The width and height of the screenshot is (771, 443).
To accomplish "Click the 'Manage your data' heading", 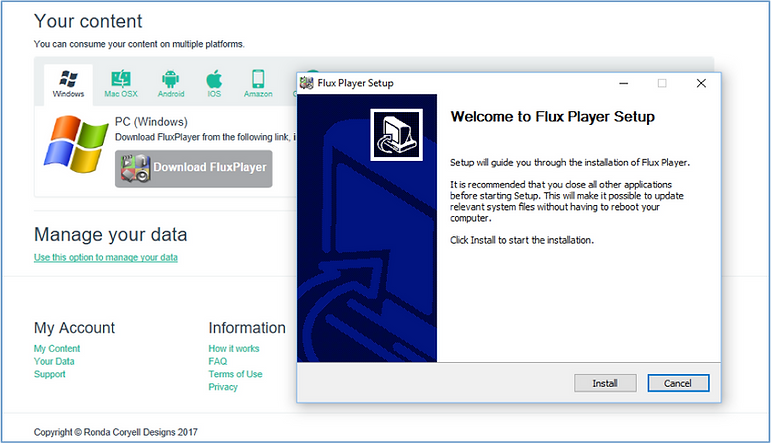I will coord(111,235).
